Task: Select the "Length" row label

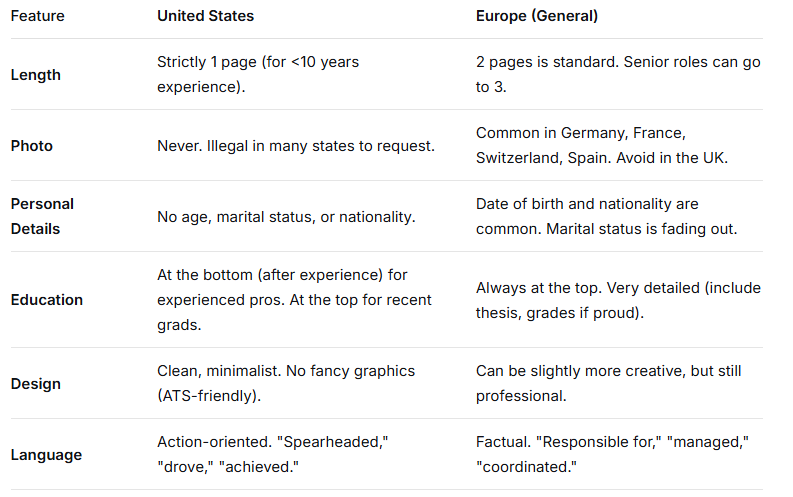Action: pos(35,75)
